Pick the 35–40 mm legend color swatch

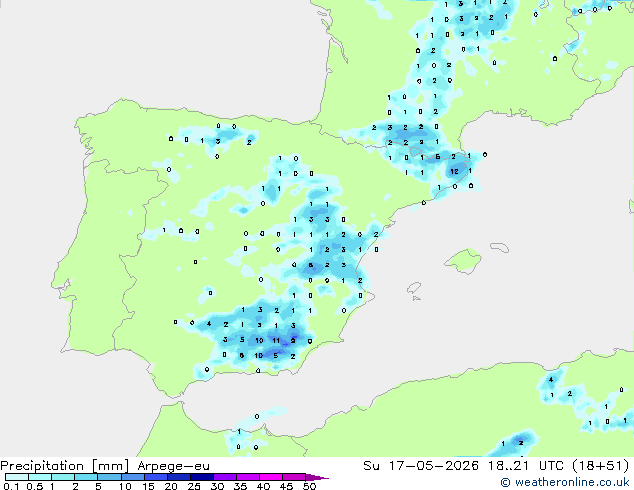(247, 477)
